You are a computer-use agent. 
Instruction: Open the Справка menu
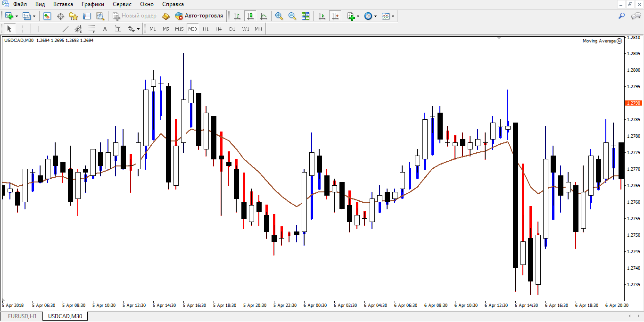pyautogui.click(x=173, y=4)
